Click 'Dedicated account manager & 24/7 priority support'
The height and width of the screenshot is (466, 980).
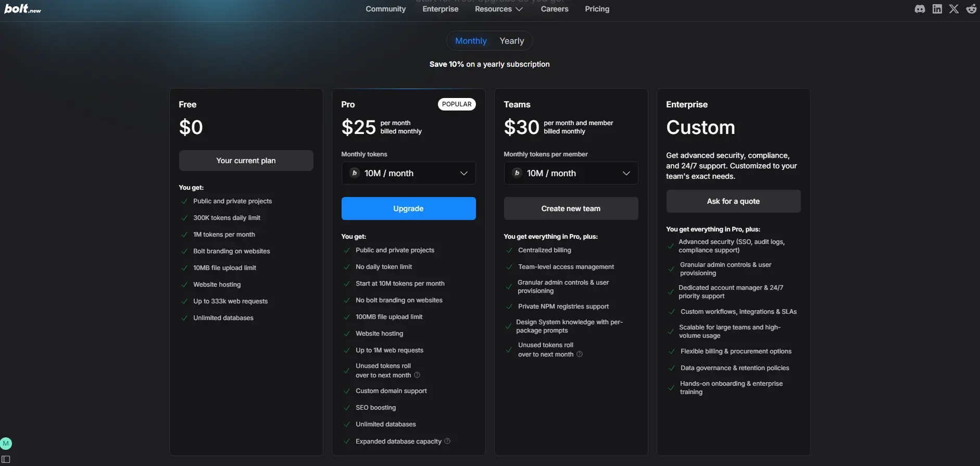(731, 292)
